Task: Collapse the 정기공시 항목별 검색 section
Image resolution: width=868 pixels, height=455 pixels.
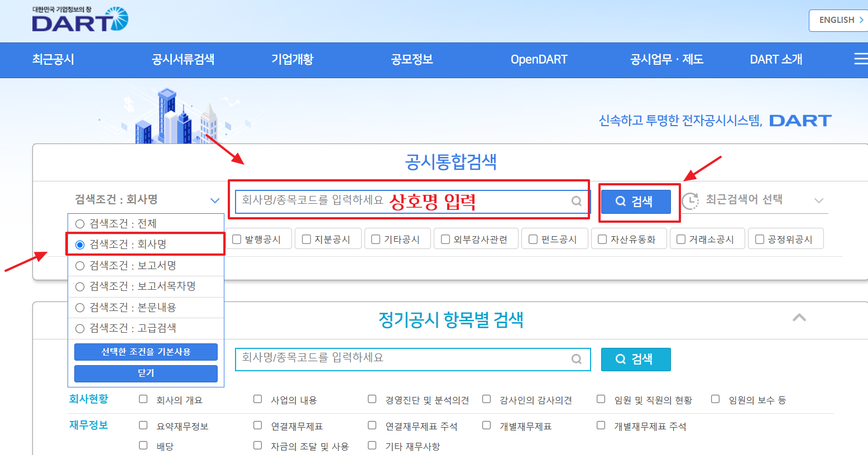Action: point(799,317)
